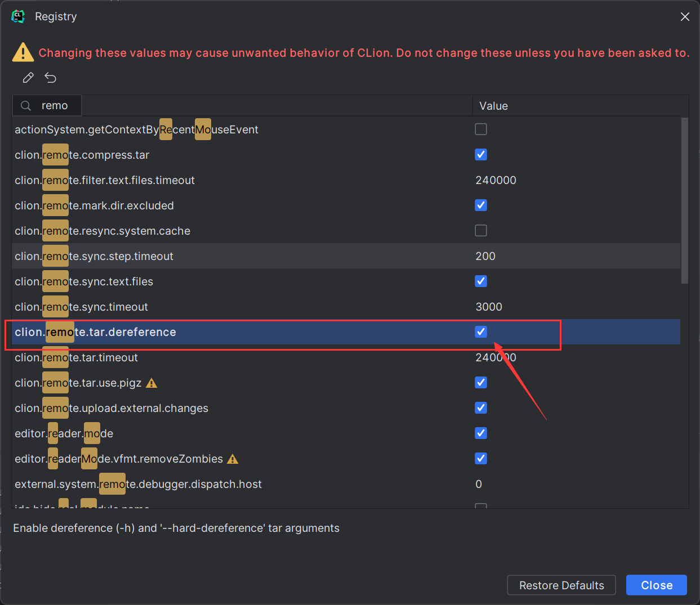Toggle actionSystem.getContextByRecentMouseEvent checkbox
This screenshot has height=605, width=700.
tap(481, 129)
